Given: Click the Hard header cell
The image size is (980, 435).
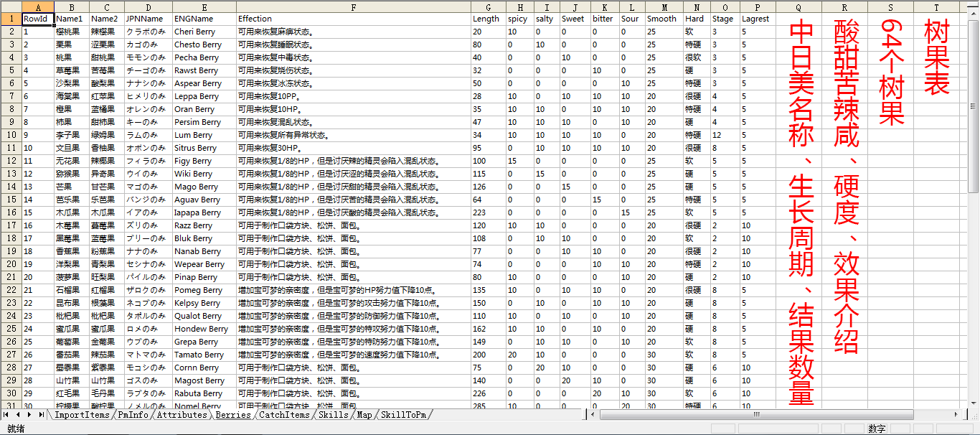Looking at the screenshot, I should pos(696,19).
